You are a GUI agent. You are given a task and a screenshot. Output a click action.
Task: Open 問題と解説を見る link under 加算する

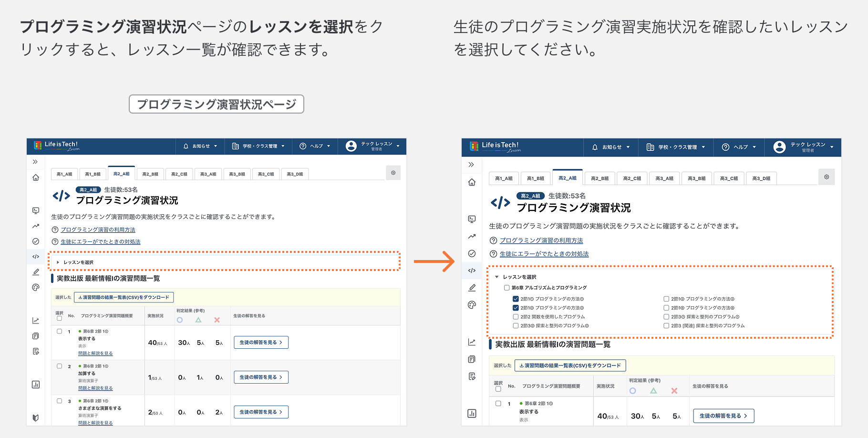[x=95, y=388]
